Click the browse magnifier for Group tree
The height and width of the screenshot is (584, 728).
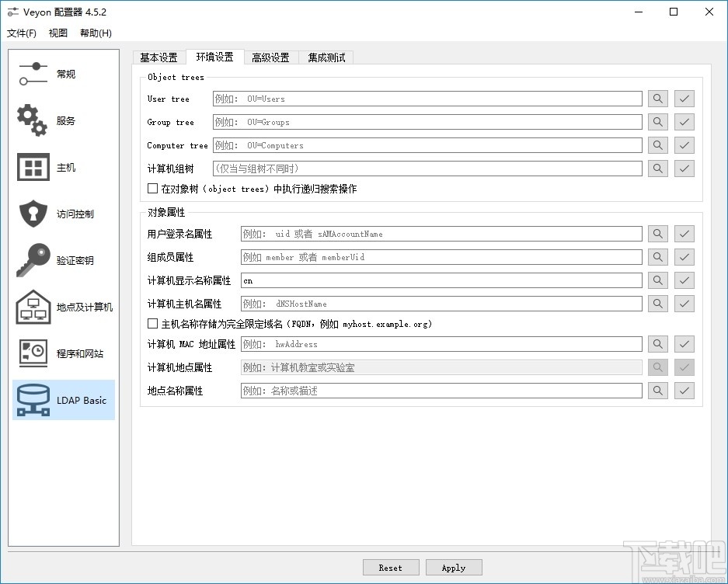pyautogui.click(x=657, y=122)
